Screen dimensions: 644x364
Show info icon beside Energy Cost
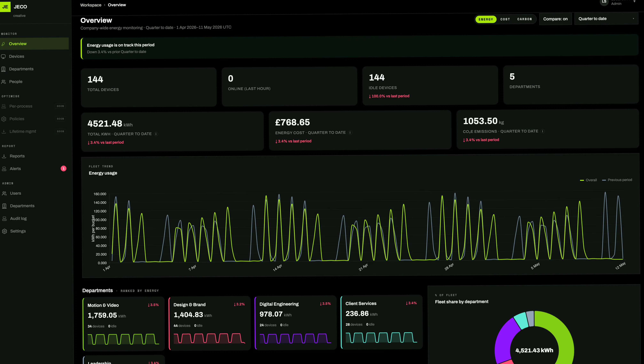[x=350, y=133]
